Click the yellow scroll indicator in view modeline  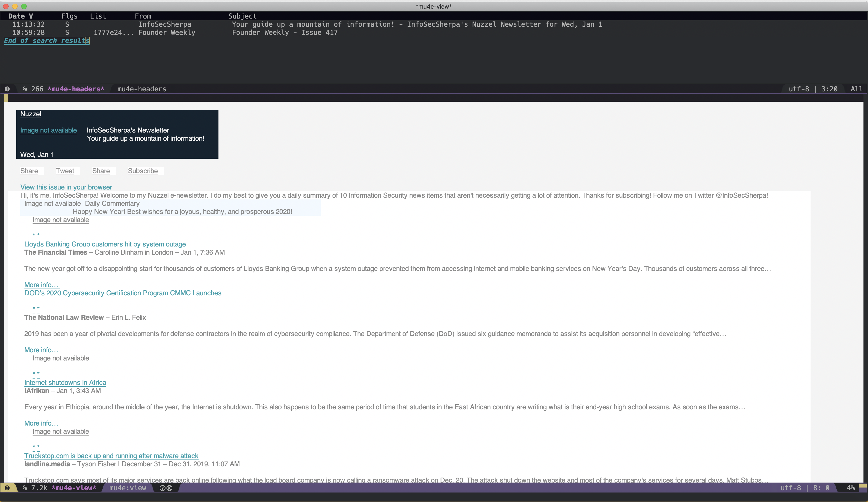863,486
